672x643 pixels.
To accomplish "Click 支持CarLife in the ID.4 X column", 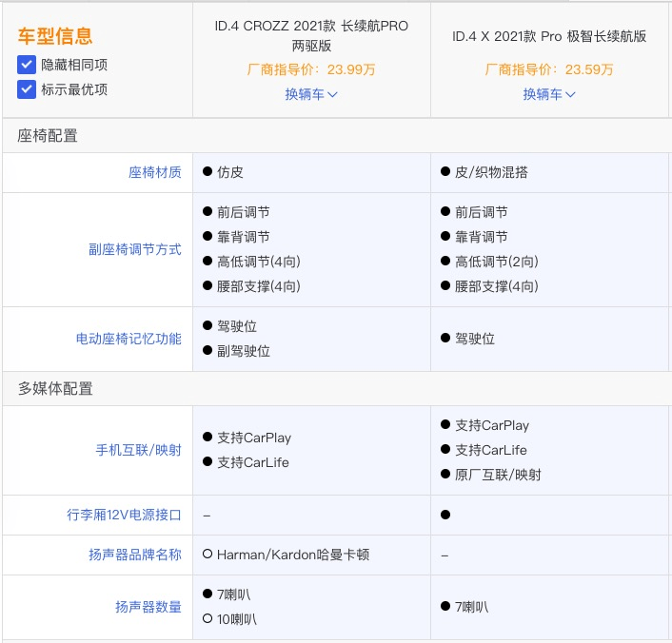I will (491, 450).
